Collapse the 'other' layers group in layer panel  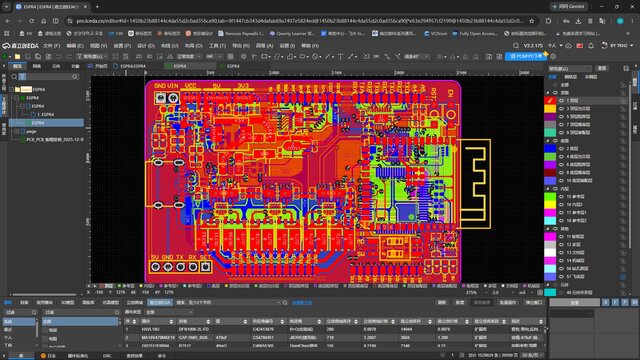[x=548, y=229]
